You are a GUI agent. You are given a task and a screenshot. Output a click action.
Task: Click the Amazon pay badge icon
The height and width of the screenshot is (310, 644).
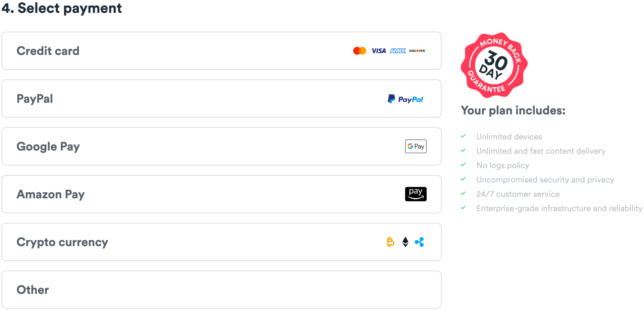(x=416, y=194)
